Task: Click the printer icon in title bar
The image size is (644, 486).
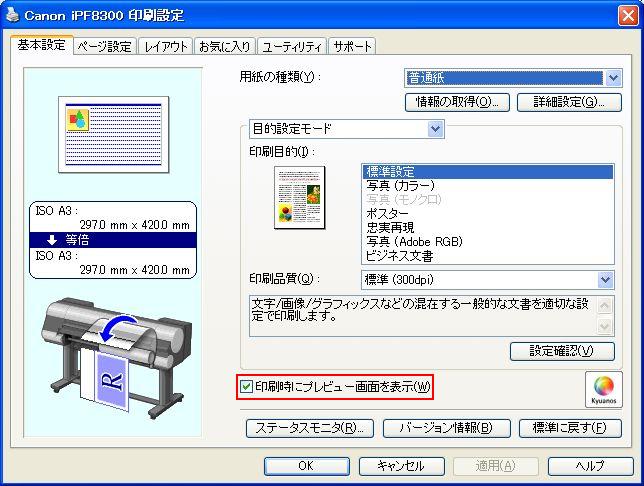Action: click(12, 15)
